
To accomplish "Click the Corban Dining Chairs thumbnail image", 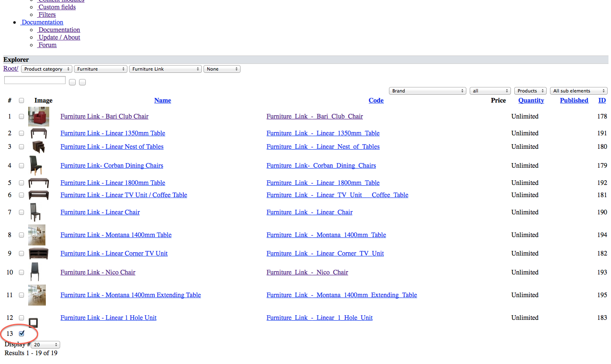I will coord(36,166).
